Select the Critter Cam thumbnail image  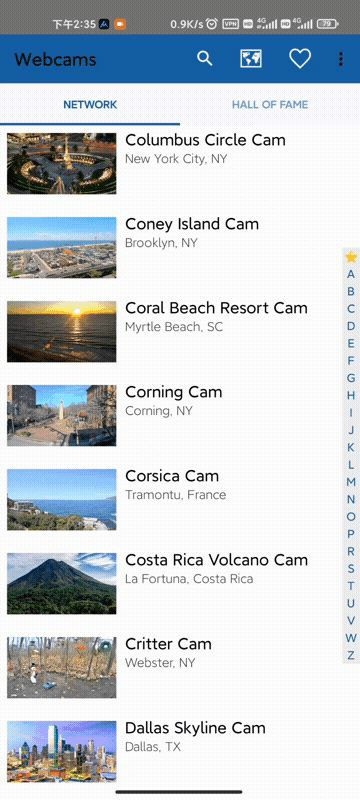pos(62,667)
